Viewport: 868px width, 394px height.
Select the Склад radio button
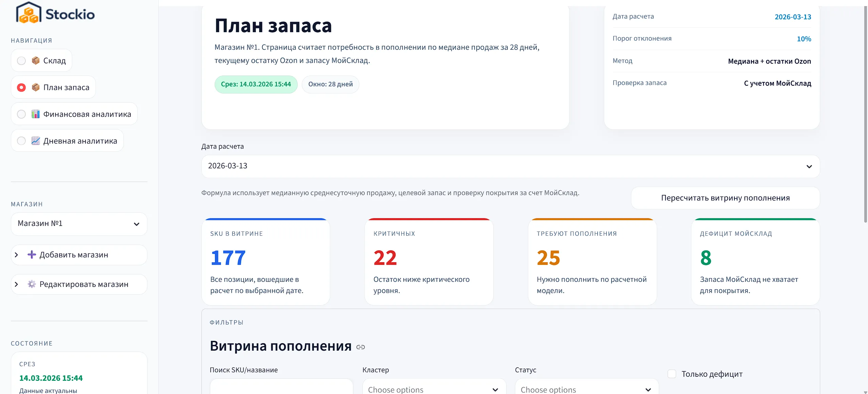click(21, 60)
